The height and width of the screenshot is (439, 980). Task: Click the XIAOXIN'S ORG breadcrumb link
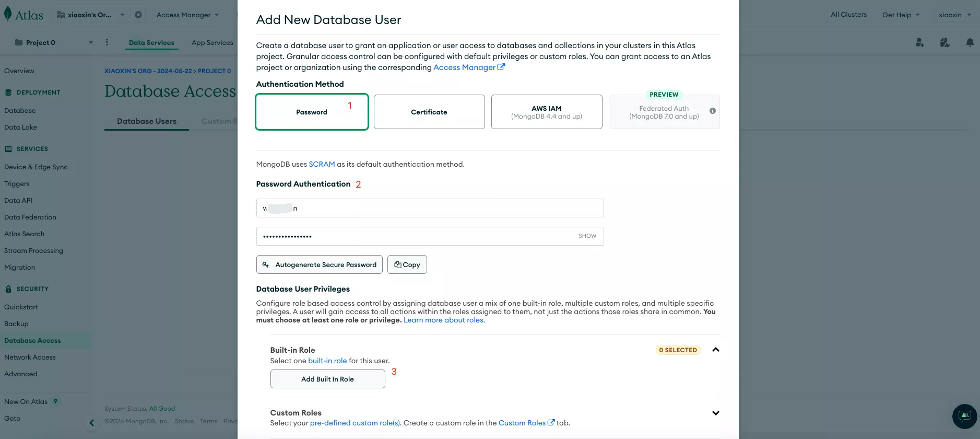[148, 71]
